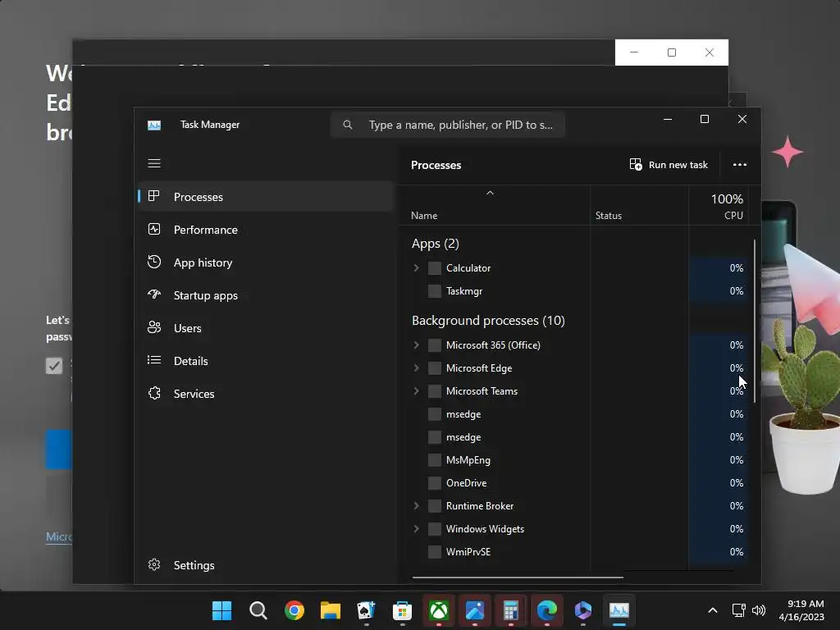Open the volume control in system tray
The image size is (840, 630).
pos(759,610)
